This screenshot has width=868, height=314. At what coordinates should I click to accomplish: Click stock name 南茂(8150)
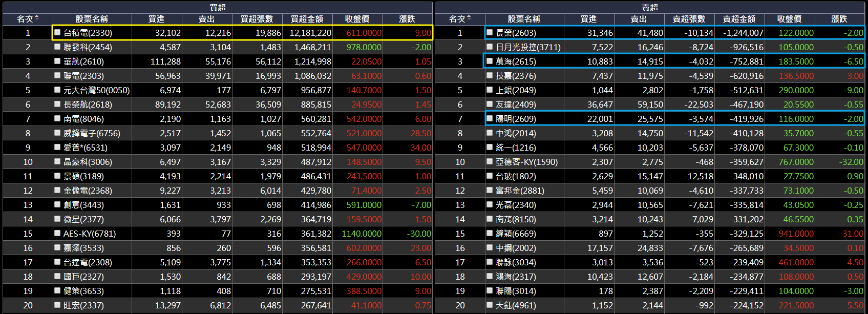coord(516,219)
